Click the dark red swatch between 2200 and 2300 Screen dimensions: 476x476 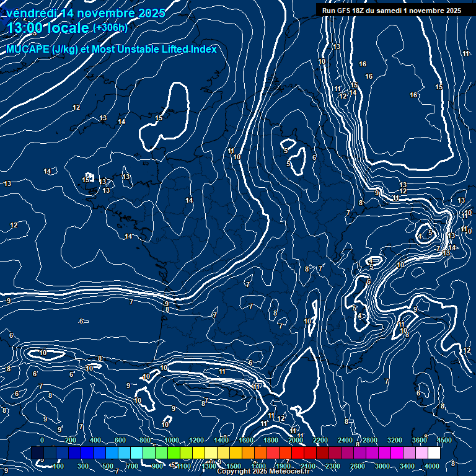click(322, 452)
